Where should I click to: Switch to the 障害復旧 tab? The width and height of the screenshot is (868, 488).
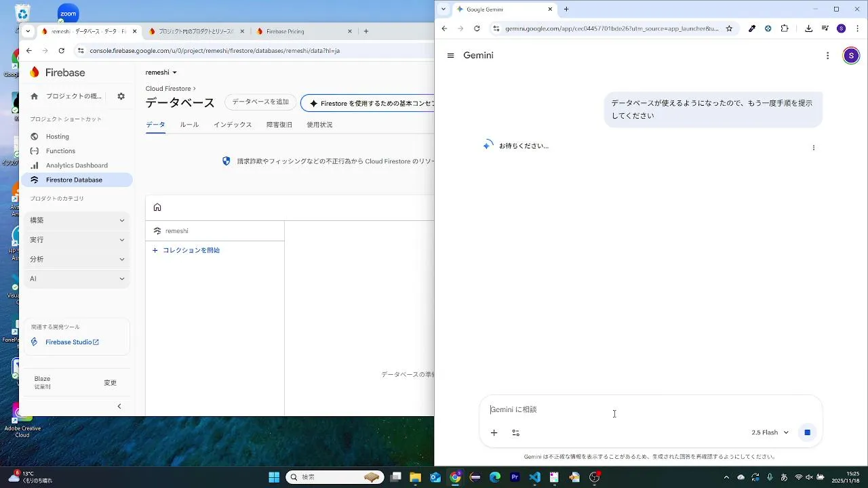(x=279, y=125)
